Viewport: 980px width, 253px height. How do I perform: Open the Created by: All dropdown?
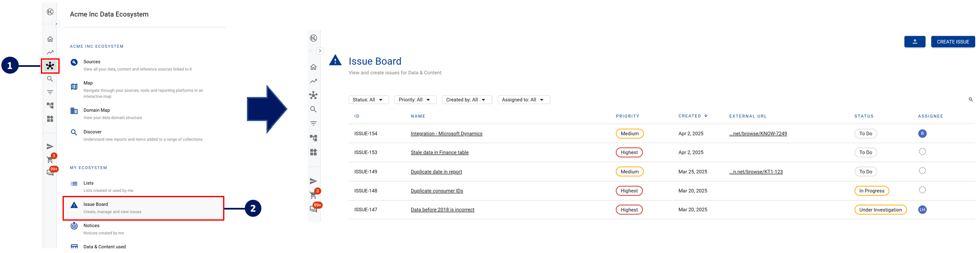[466, 100]
